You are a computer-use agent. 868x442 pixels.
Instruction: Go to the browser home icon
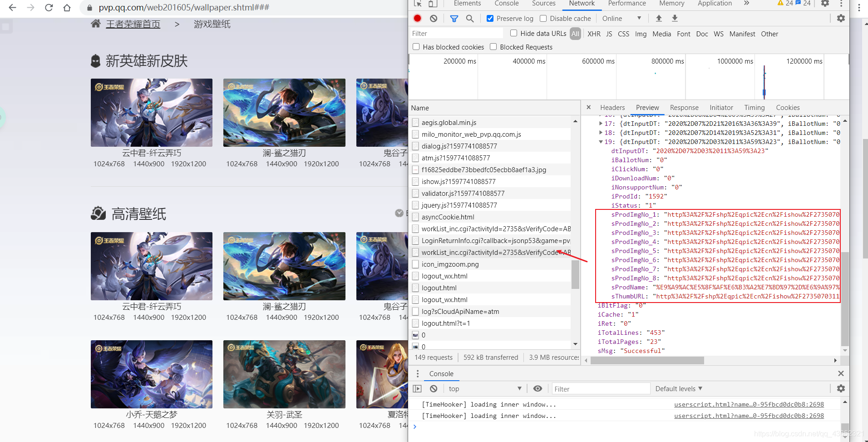tap(67, 8)
